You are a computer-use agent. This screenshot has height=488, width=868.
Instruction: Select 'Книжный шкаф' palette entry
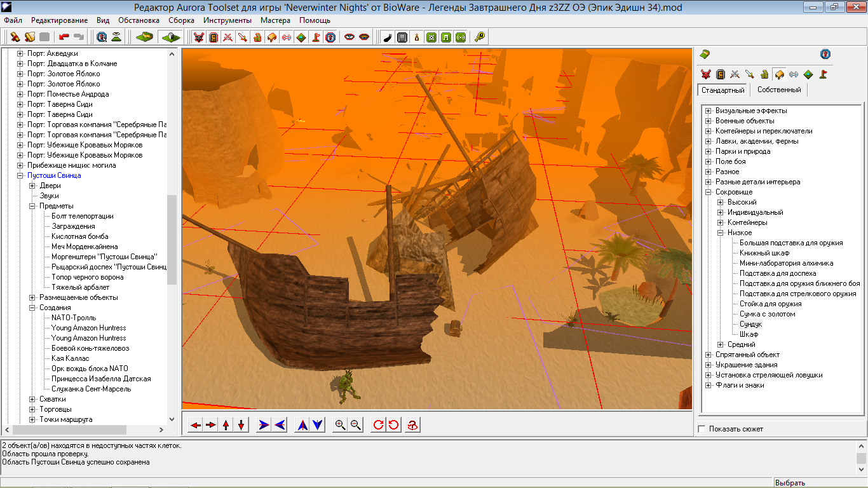pos(764,253)
